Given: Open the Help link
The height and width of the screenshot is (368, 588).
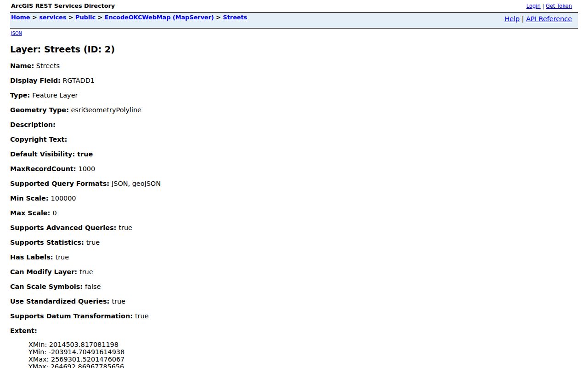Looking at the screenshot, I should coord(512,19).
